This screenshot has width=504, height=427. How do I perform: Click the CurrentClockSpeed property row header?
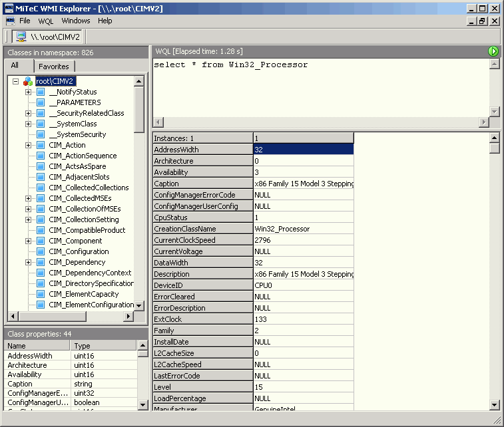(x=203, y=240)
